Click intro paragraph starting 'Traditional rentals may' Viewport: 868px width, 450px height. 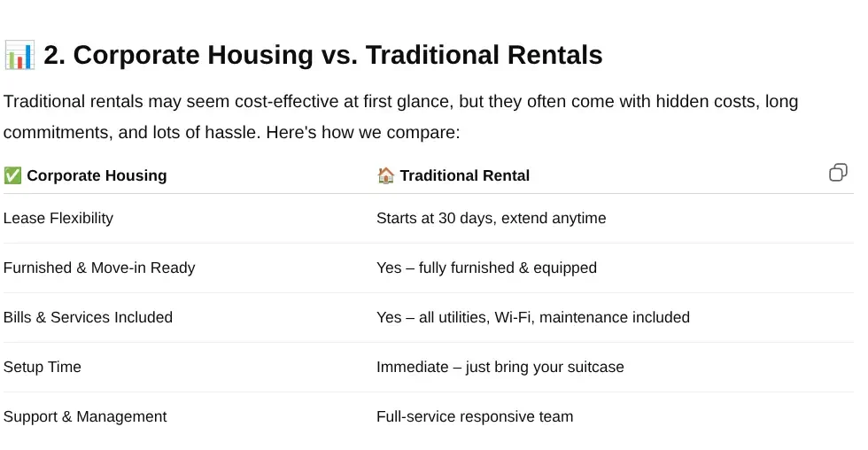pos(400,117)
